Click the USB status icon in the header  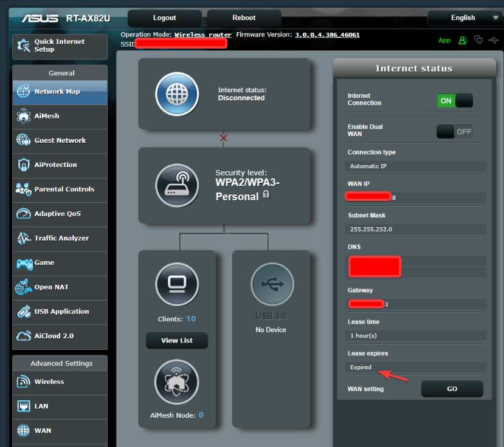click(x=494, y=40)
